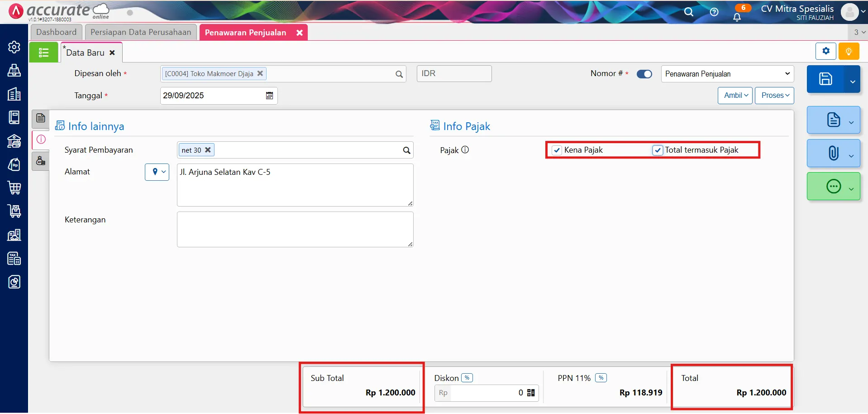Click the search magnifier in top header

point(688,12)
